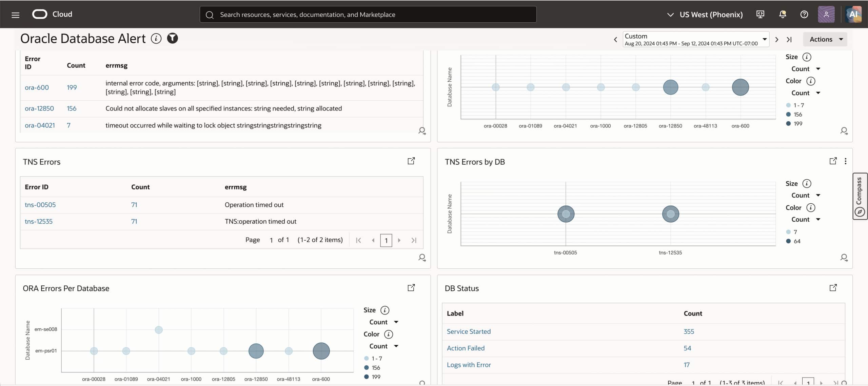Click the log explorer icon under TNS Errors table
This screenshot has width=868, height=386.
tap(422, 258)
